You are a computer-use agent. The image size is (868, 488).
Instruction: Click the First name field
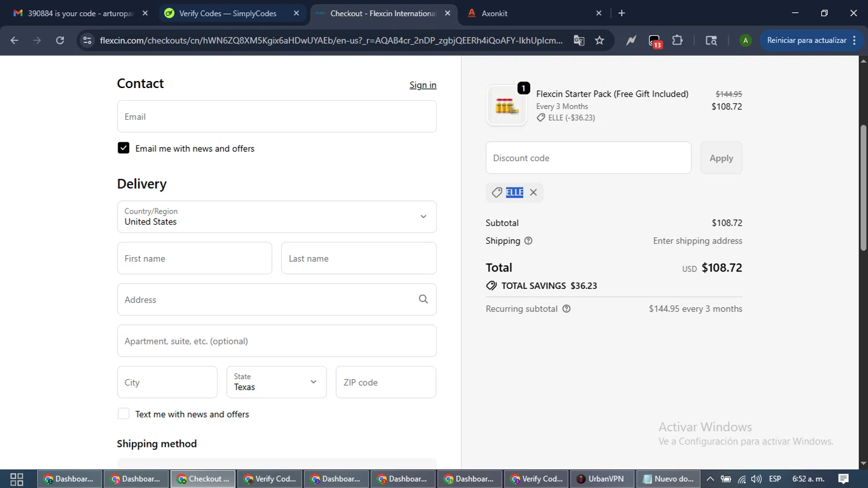pos(194,258)
